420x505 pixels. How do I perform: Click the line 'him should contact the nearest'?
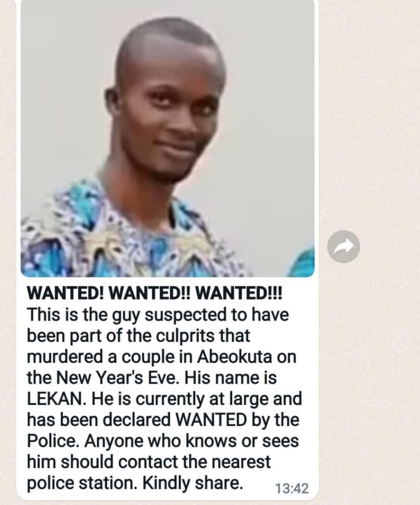pyautogui.click(x=149, y=462)
